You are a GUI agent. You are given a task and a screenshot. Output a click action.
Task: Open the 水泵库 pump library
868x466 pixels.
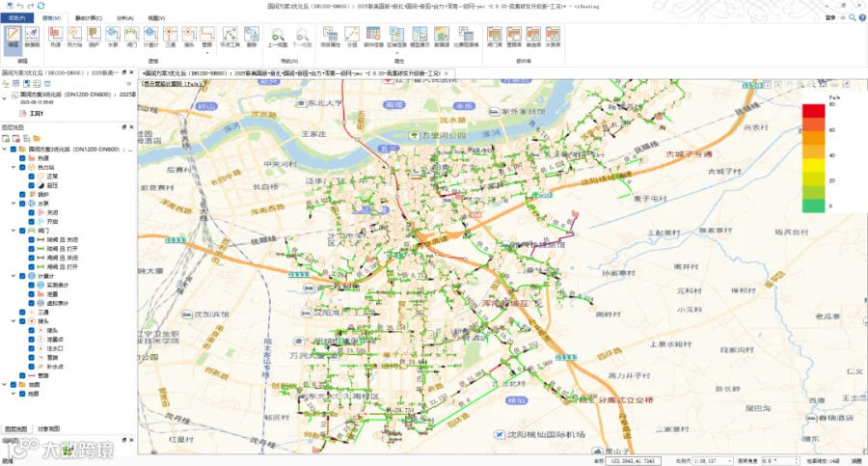click(553, 37)
